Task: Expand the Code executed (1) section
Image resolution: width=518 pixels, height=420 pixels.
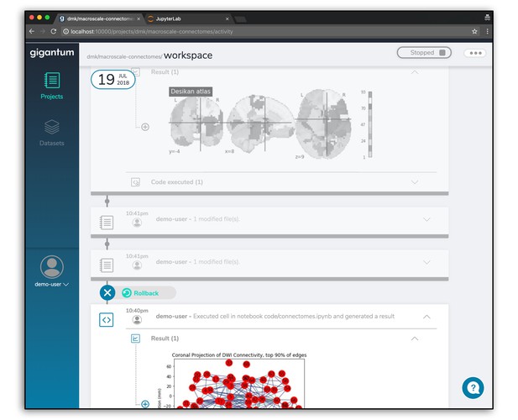Action: (415, 182)
